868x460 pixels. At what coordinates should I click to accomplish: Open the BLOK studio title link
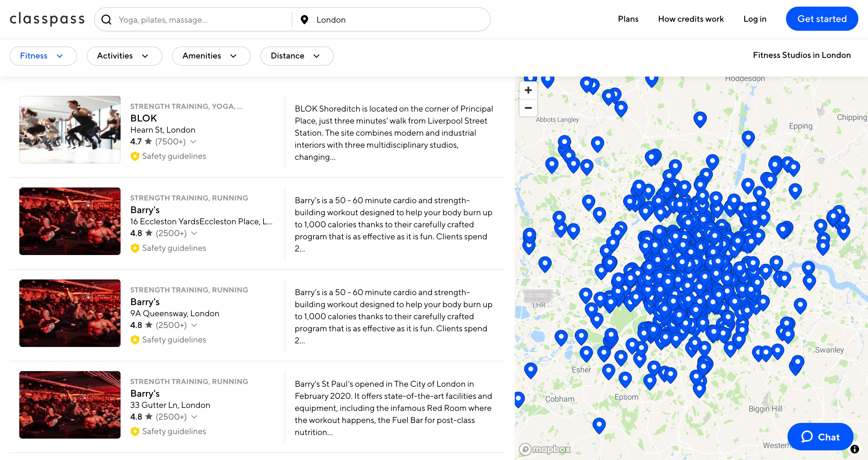143,118
